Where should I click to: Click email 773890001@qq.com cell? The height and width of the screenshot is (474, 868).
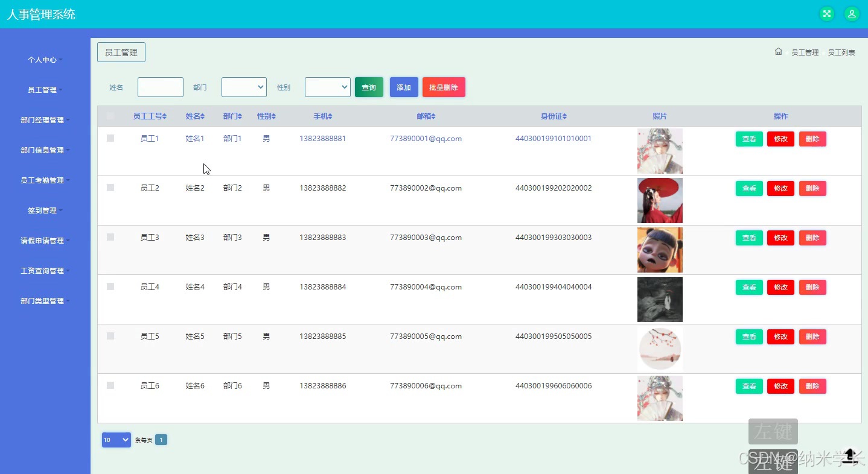coord(426,138)
